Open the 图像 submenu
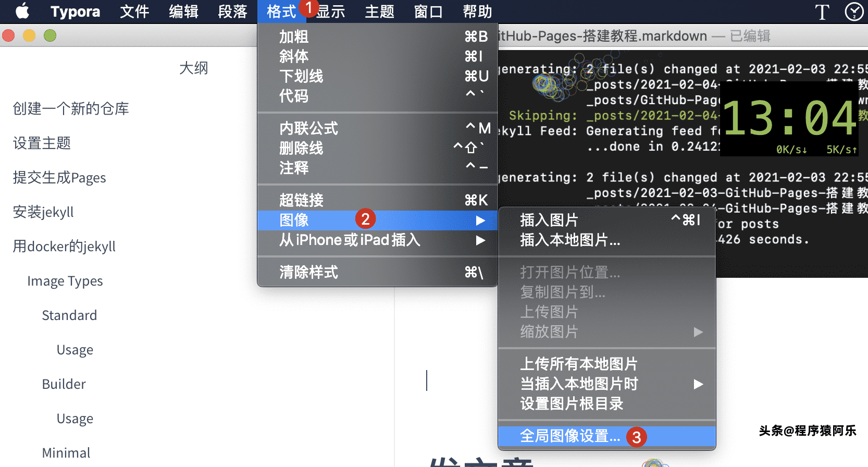Image resolution: width=868 pixels, height=467 pixels. coord(378,220)
